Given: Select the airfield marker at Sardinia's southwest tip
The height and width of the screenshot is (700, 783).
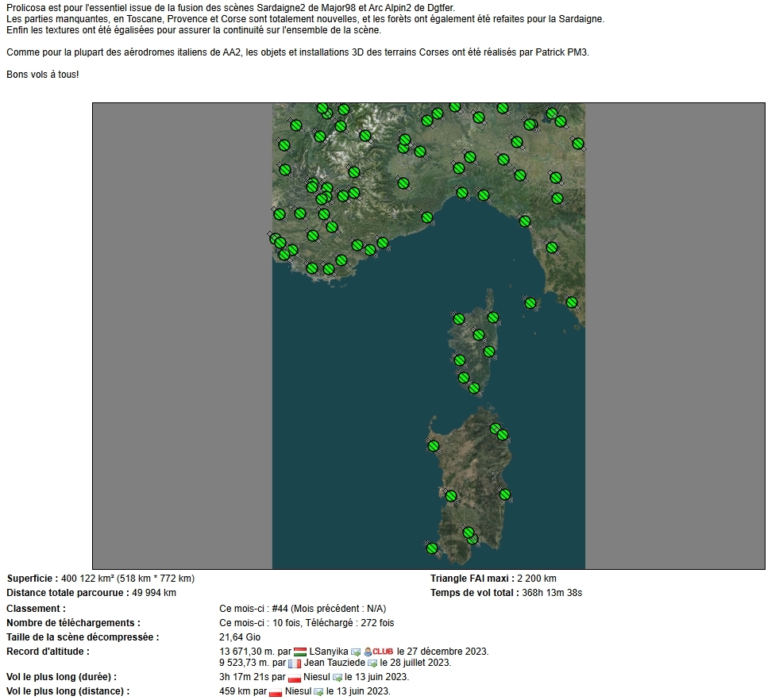Looking at the screenshot, I should 432,548.
